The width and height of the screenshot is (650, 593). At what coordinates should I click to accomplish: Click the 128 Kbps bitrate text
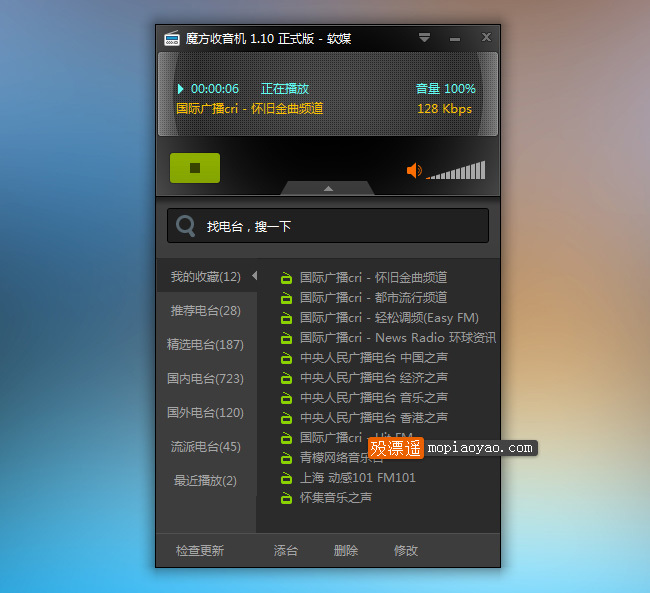pos(444,109)
